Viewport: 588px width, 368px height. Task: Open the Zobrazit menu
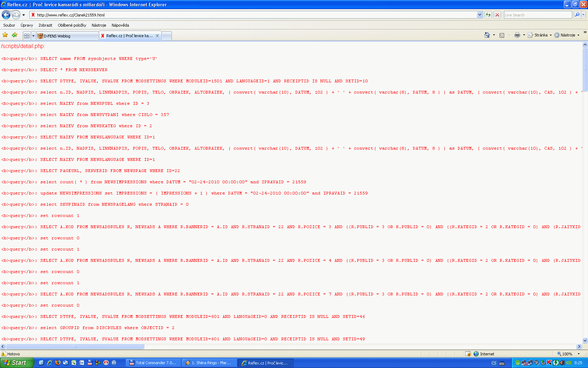coord(45,25)
